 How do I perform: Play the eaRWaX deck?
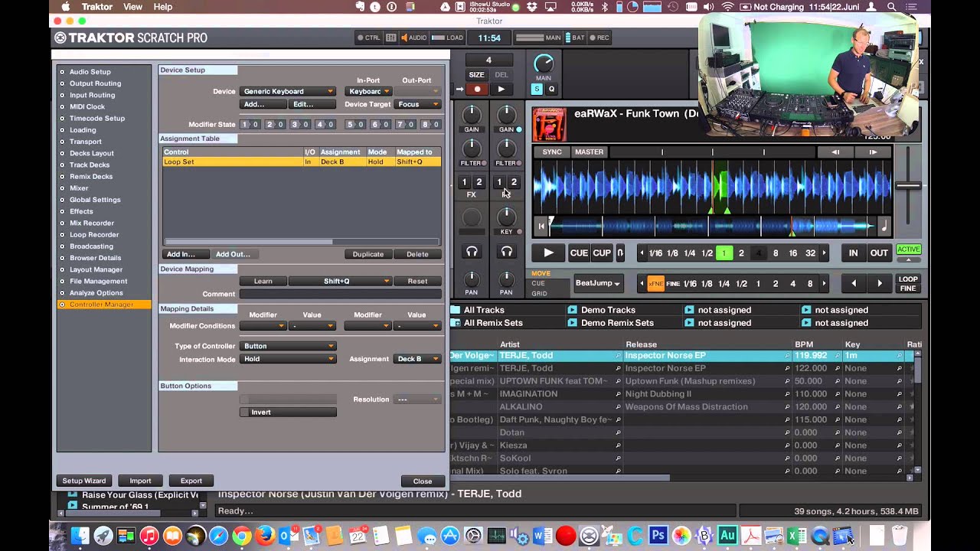[x=548, y=253]
